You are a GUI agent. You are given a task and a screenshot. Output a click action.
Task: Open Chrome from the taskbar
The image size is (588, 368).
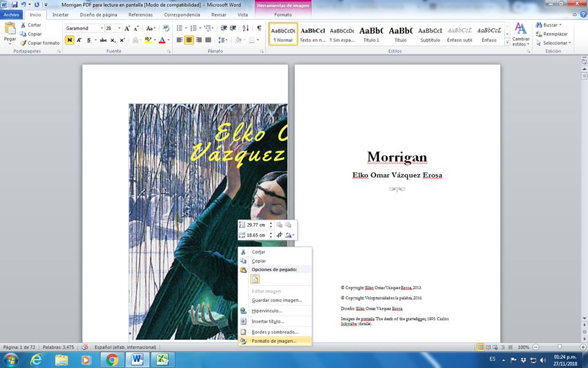[x=112, y=359]
